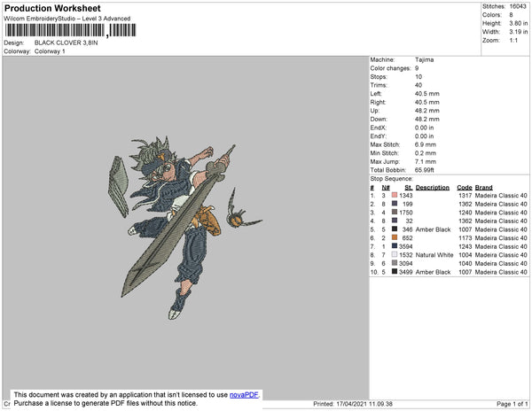Click the Zoom value 1:1
The image size is (532, 411).
(x=513, y=41)
